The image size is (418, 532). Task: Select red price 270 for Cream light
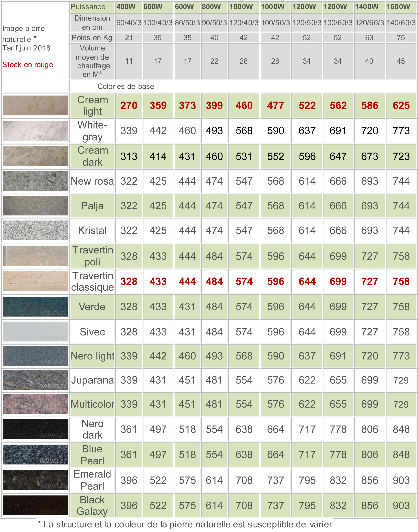pos(129,106)
